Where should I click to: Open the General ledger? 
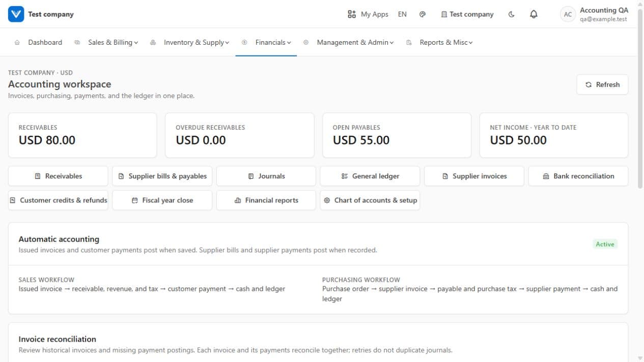(x=370, y=176)
